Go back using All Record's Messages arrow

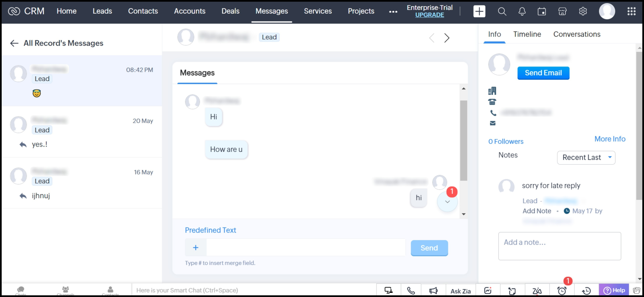pos(14,43)
